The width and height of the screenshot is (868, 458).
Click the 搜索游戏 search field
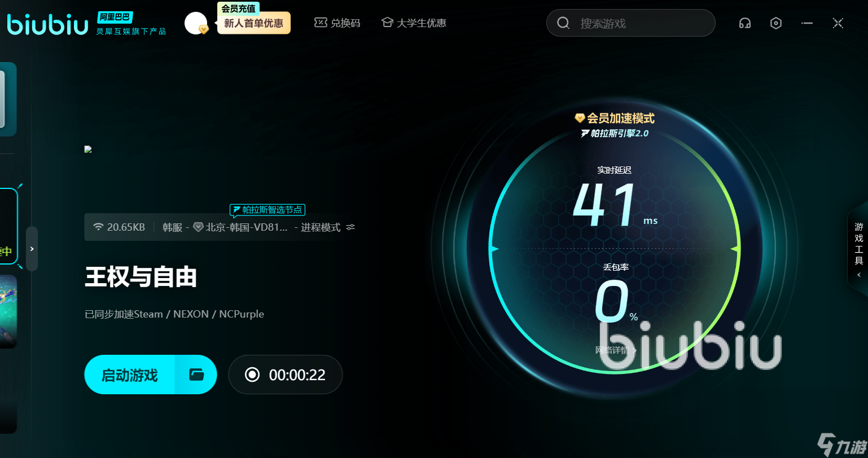(630, 23)
